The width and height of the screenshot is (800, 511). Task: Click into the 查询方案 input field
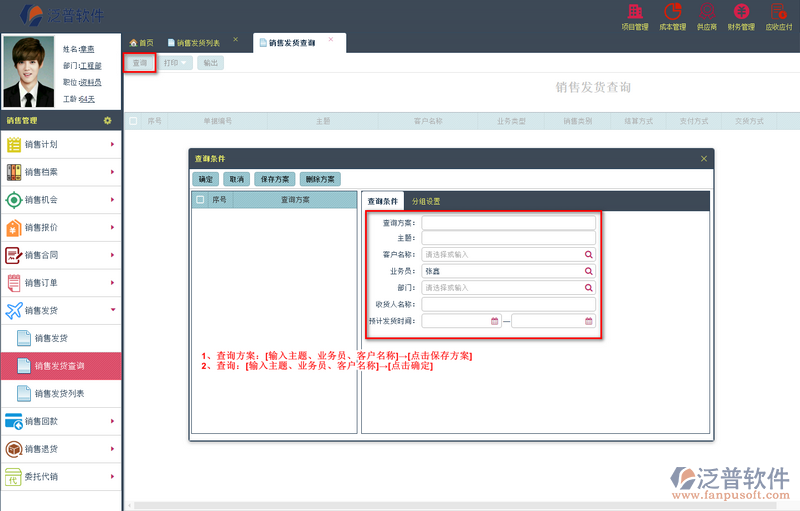coord(508,223)
